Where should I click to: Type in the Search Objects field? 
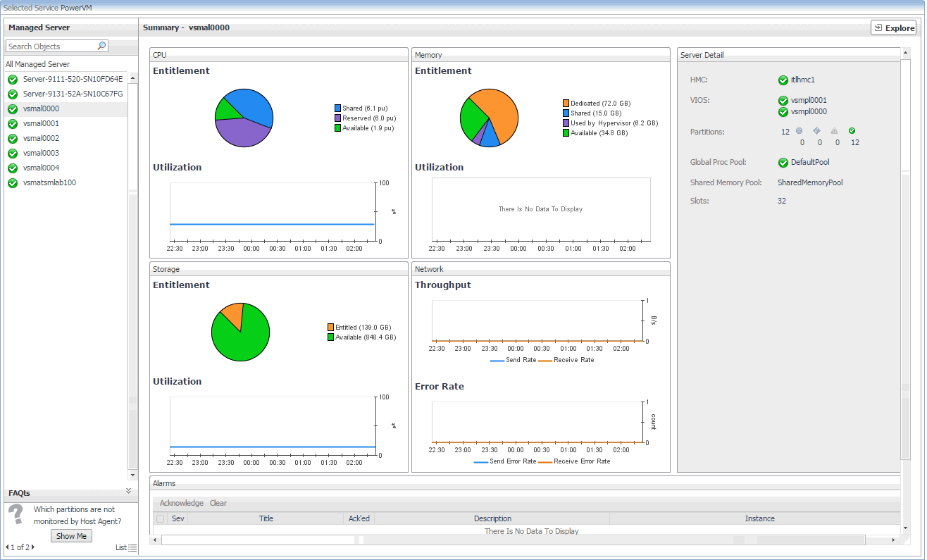(x=49, y=46)
